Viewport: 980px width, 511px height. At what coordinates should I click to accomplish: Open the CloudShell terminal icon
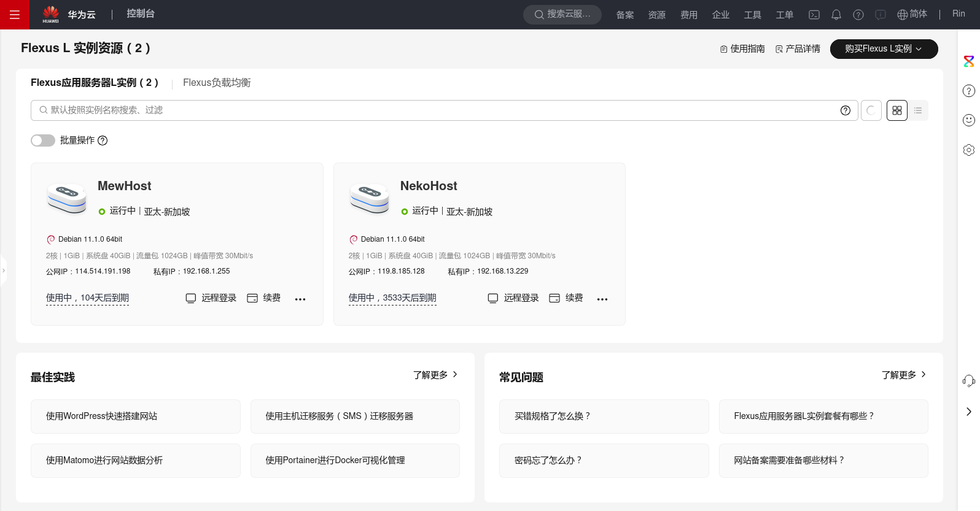(x=814, y=15)
